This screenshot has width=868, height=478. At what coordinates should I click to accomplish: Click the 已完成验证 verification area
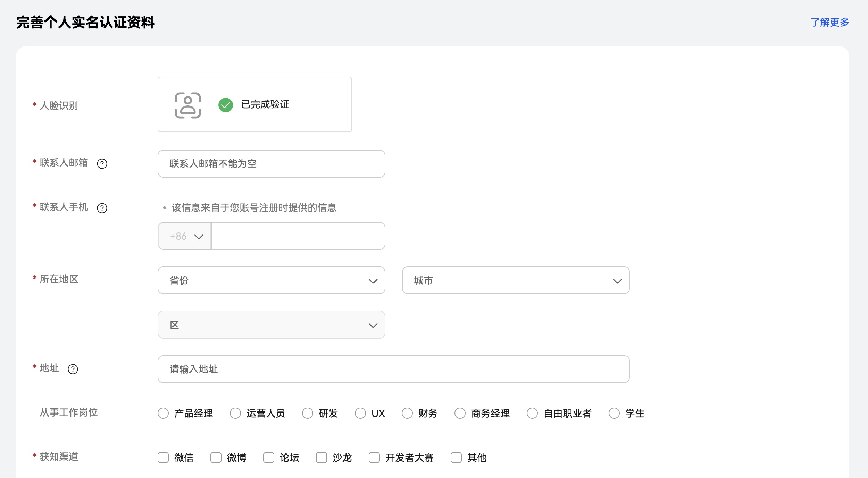[265, 104]
